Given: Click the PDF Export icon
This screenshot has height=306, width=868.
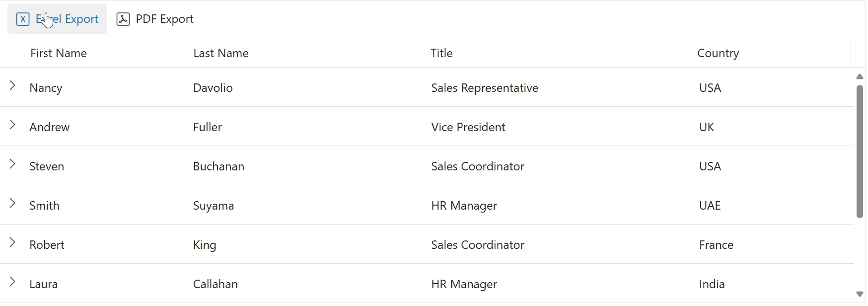Looking at the screenshot, I should pyautogui.click(x=123, y=19).
